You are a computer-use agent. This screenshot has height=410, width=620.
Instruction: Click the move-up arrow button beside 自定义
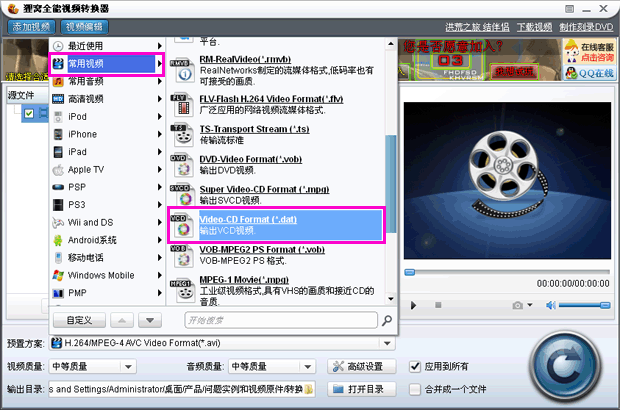point(122,320)
